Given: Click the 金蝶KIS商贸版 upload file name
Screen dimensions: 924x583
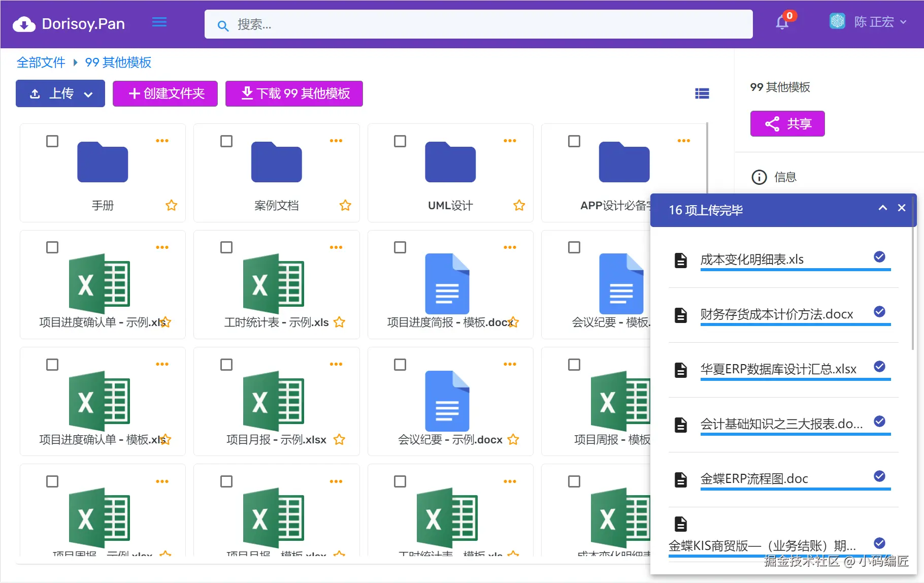Looking at the screenshot, I should click(762, 546).
